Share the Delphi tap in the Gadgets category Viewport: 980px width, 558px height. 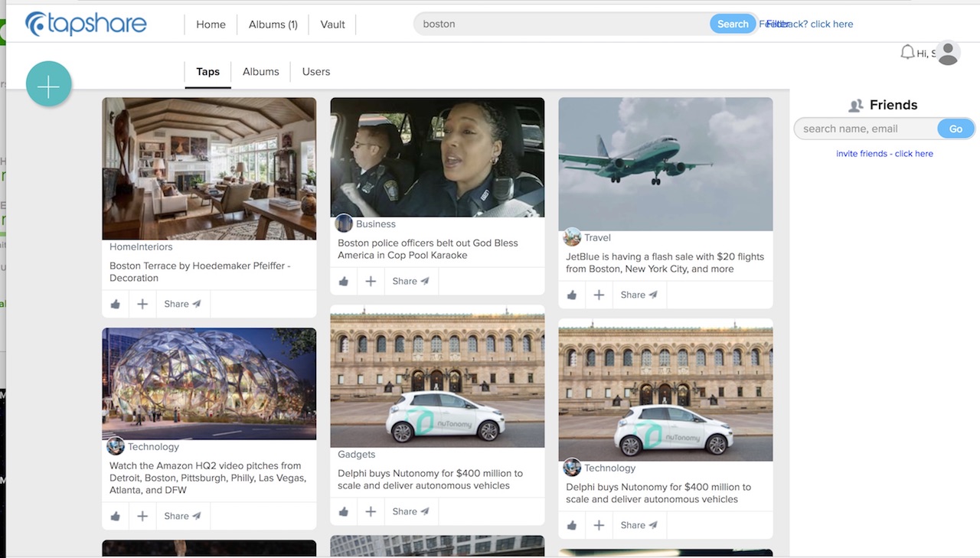[410, 511]
